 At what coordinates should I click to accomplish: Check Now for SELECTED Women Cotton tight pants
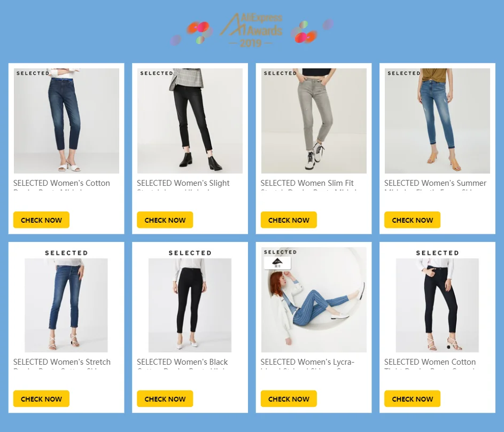[413, 399]
